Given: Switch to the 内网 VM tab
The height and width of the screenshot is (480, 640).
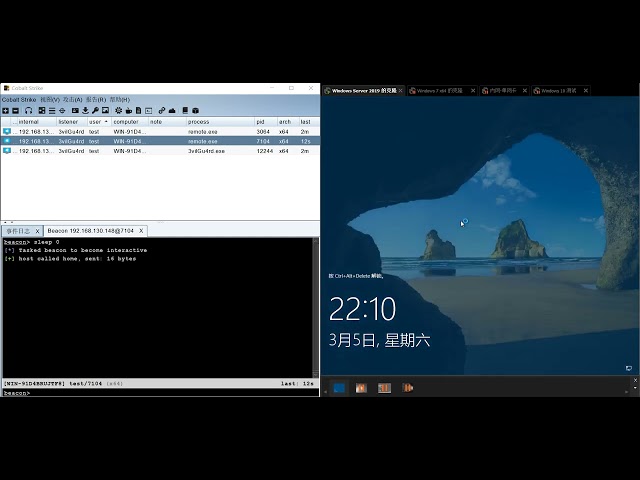Looking at the screenshot, I should [x=502, y=91].
